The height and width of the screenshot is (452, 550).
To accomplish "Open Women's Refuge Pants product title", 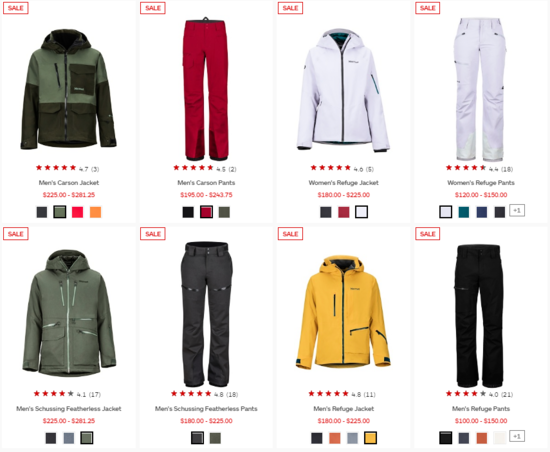I will [481, 183].
